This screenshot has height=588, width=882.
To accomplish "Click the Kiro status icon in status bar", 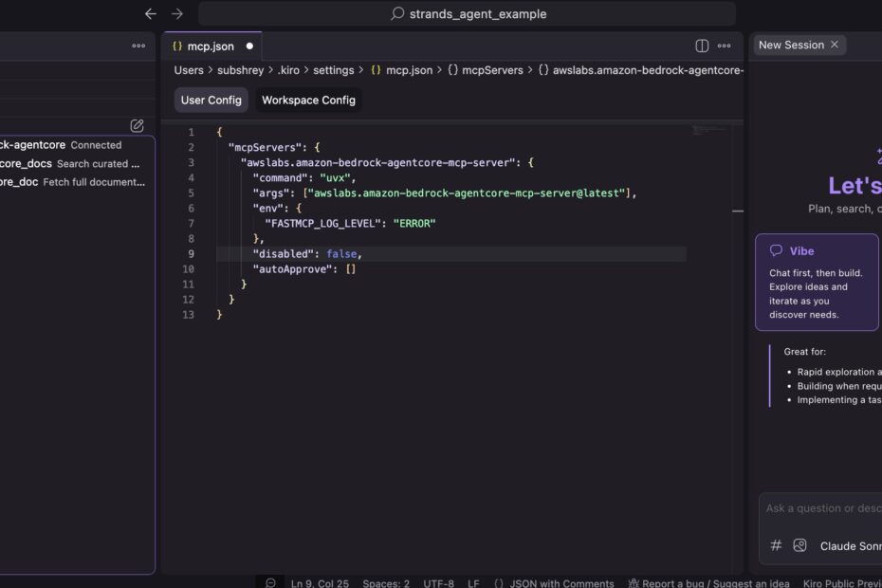I will [270, 583].
